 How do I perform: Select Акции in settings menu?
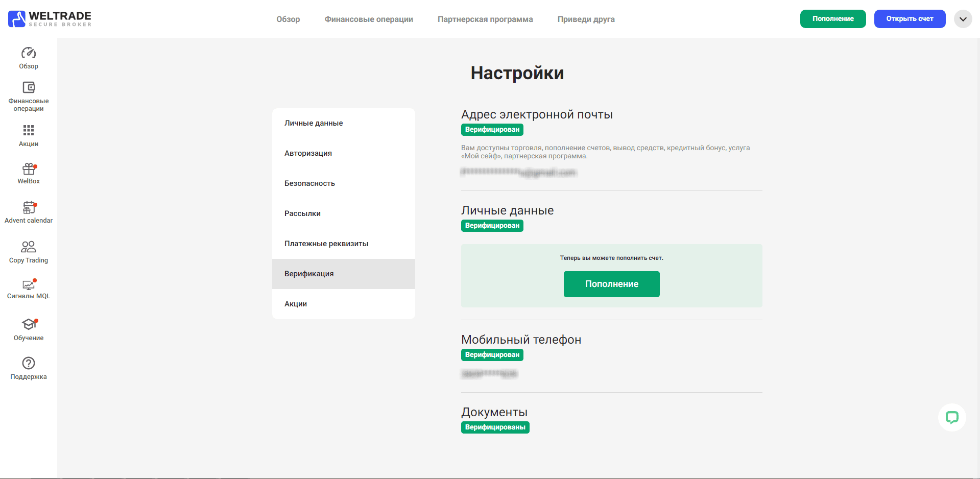(344, 304)
